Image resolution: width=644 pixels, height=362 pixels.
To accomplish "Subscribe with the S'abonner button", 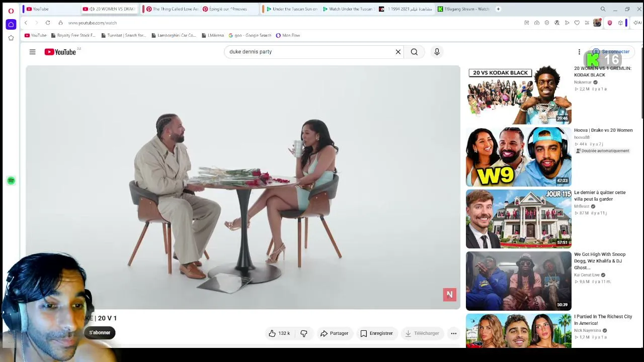I will point(100,332).
